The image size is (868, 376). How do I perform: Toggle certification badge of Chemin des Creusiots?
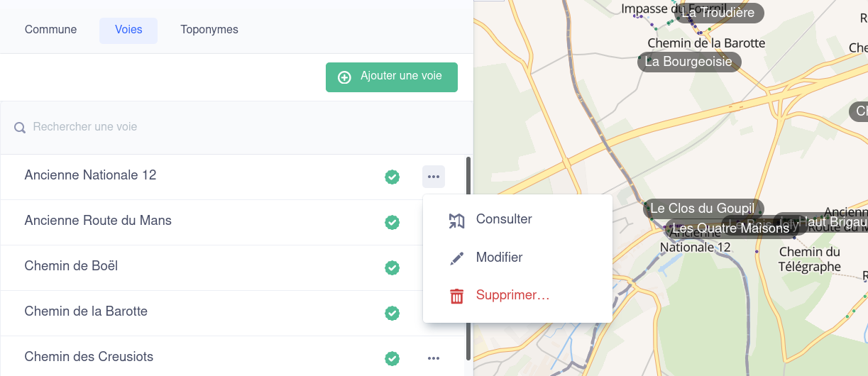(x=392, y=358)
